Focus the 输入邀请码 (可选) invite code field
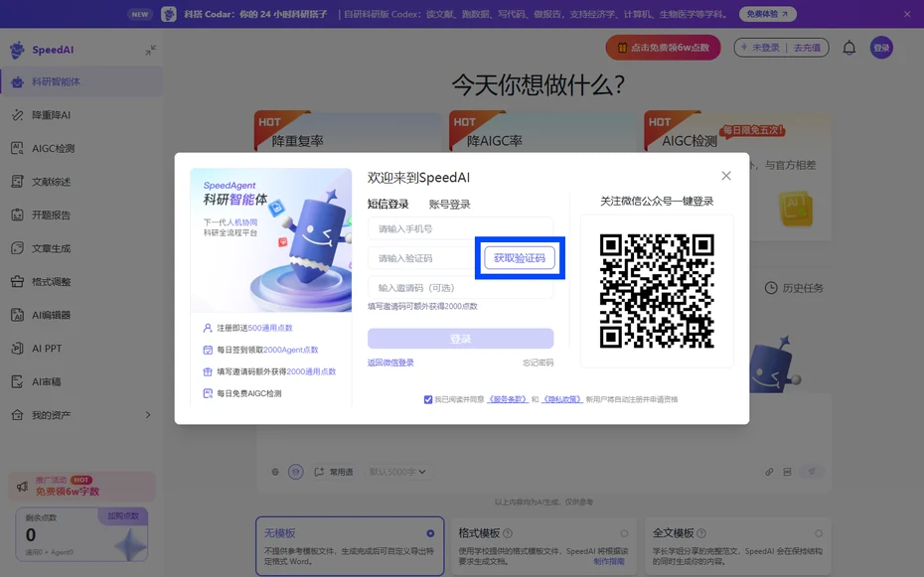Image resolution: width=924 pixels, height=577 pixels. click(x=460, y=287)
